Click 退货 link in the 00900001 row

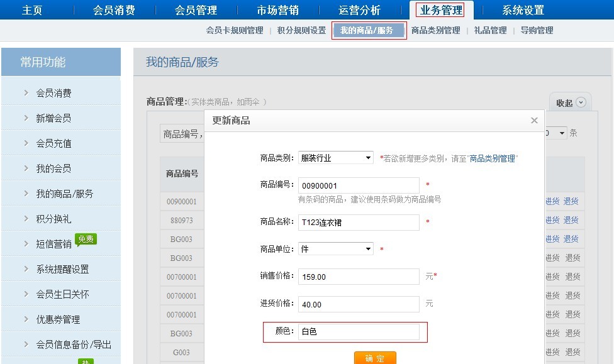[571, 202]
